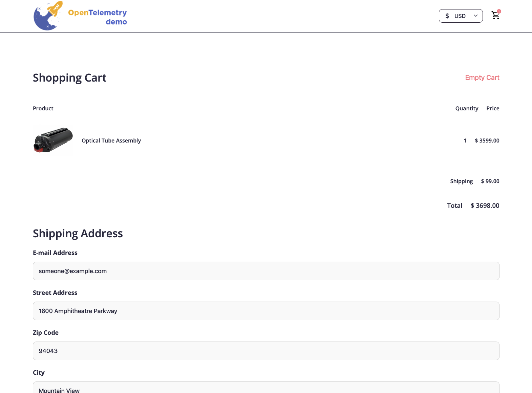Click the product price $ 3599.00

tap(487, 140)
